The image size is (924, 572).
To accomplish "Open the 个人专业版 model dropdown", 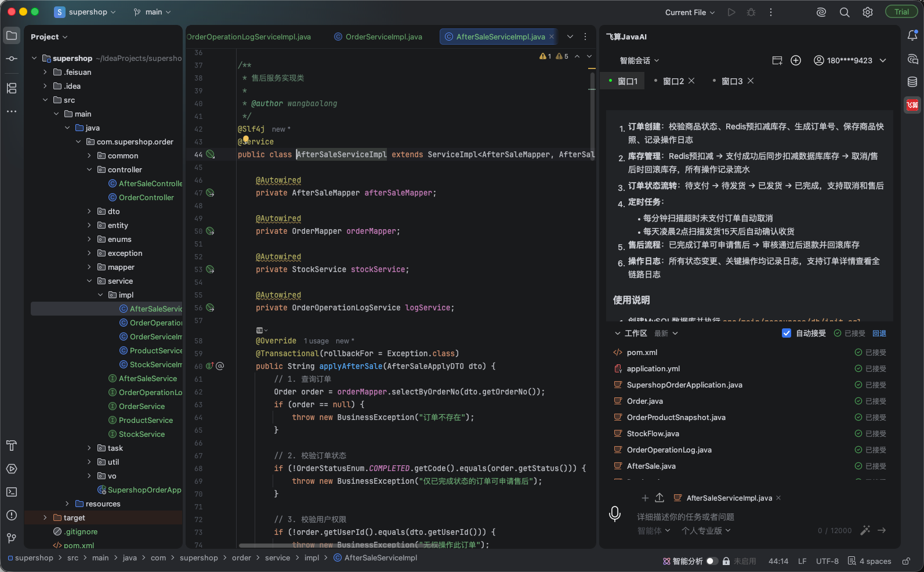I will click(706, 530).
